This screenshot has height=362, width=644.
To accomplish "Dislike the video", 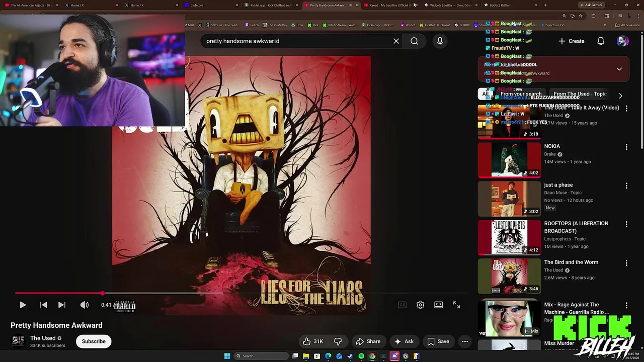I will (x=338, y=341).
